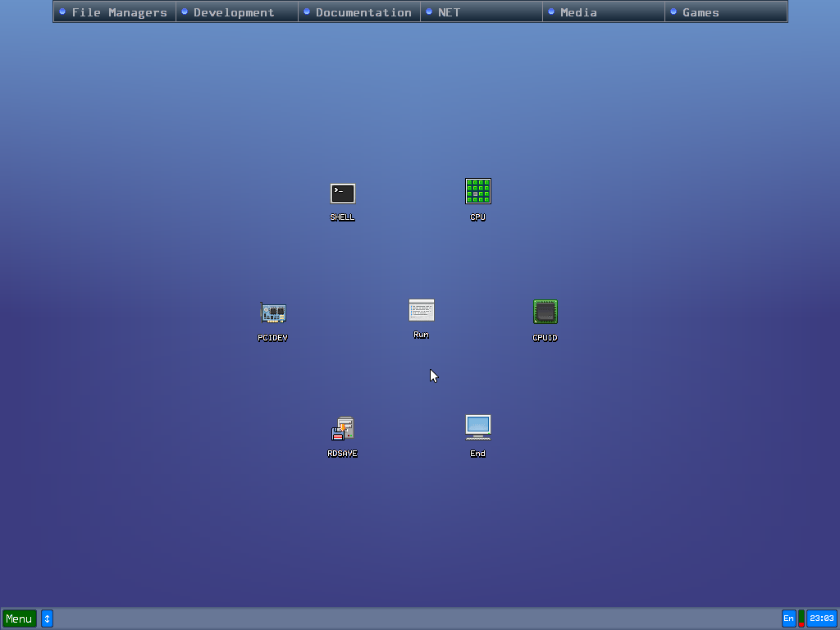Open the PCIDEV device list icon
The width and height of the screenshot is (840, 630).
(272, 313)
